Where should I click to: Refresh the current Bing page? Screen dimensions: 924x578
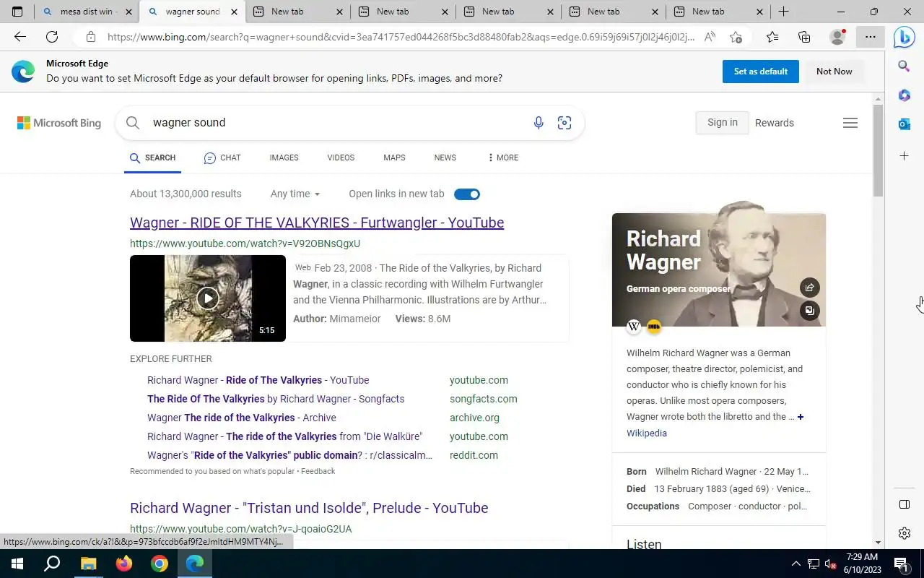52,37
